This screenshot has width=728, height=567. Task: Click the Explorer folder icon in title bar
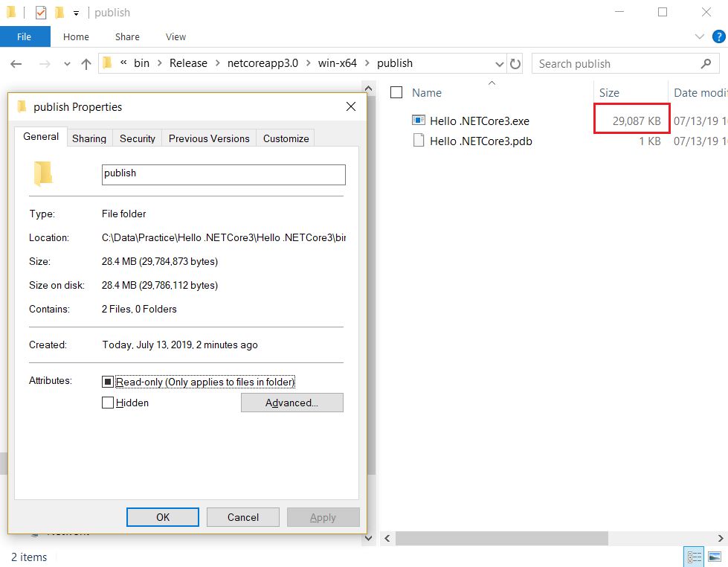[11, 12]
